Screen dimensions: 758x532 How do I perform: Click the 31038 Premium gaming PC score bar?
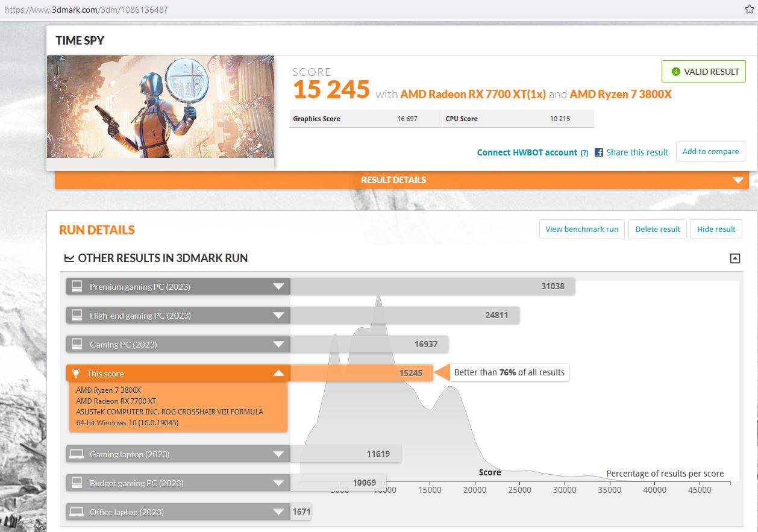tap(433, 286)
